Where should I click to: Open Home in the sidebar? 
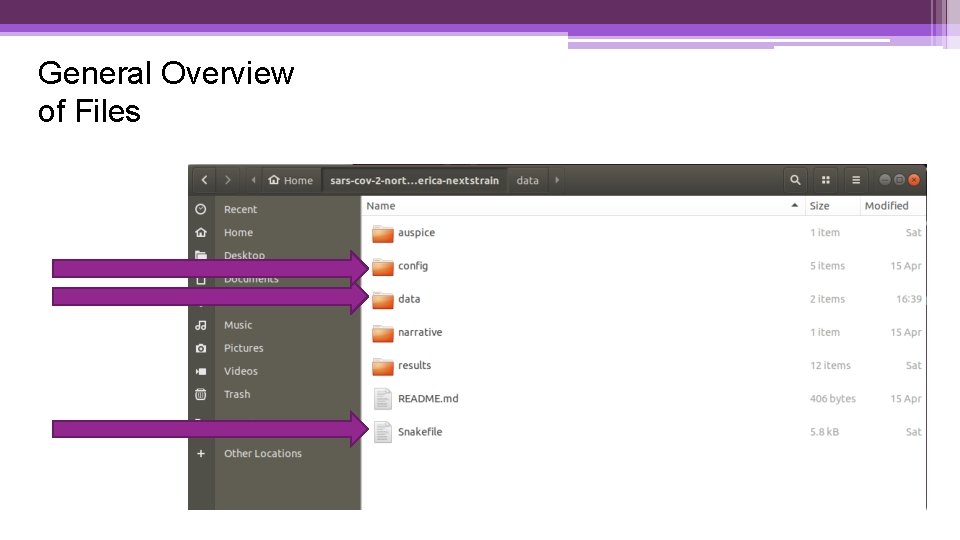point(238,233)
